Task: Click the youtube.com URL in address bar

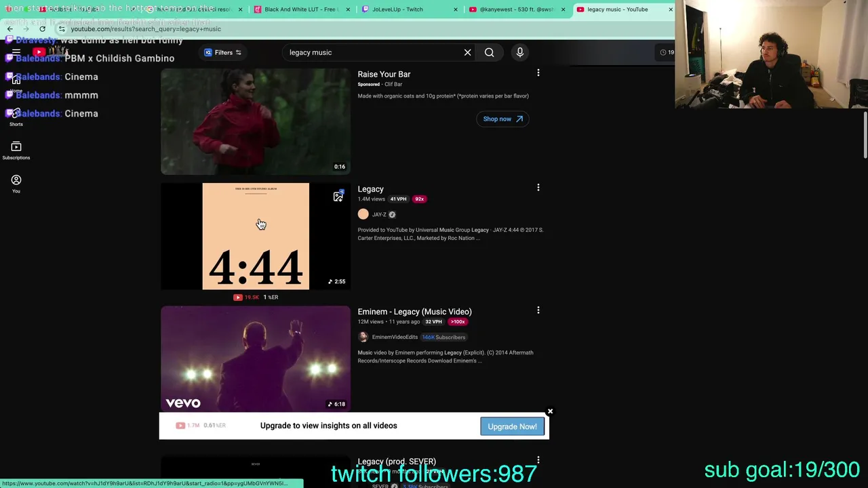Action: click(146, 29)
